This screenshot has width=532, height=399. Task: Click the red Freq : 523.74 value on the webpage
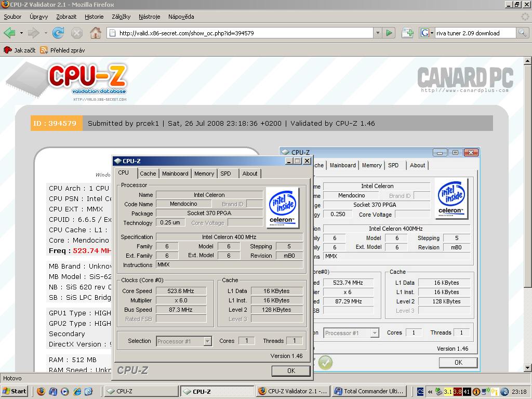80,251
